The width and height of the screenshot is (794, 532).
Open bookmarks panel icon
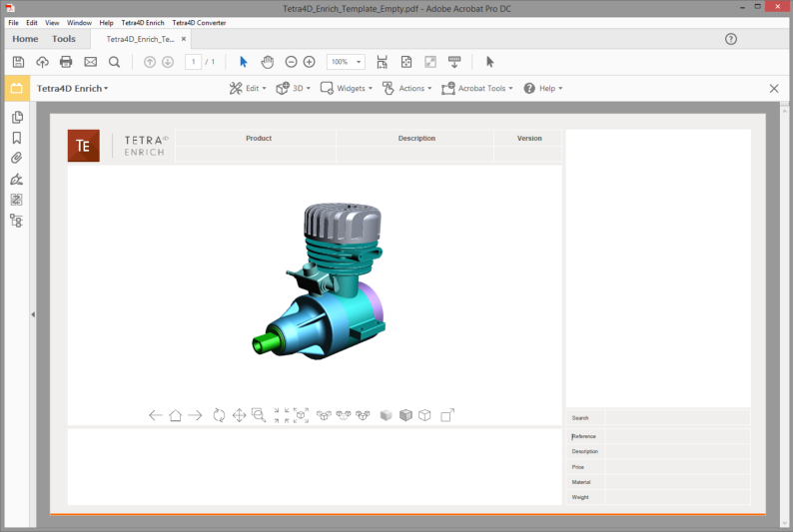click(17, 138)
